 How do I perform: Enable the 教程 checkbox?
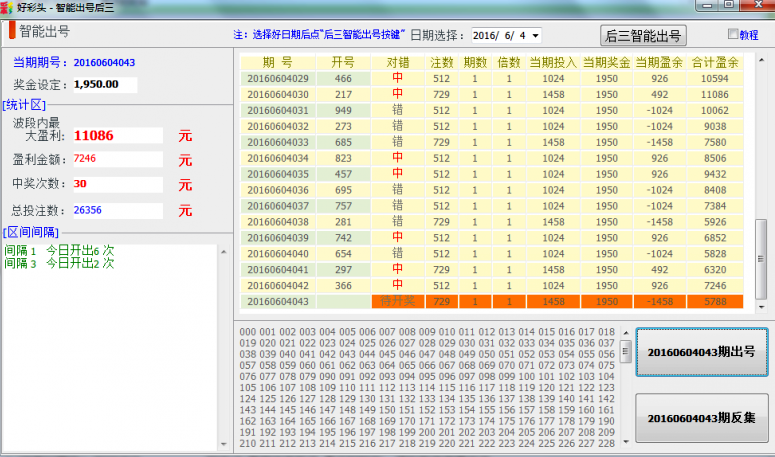coord(732,35)
